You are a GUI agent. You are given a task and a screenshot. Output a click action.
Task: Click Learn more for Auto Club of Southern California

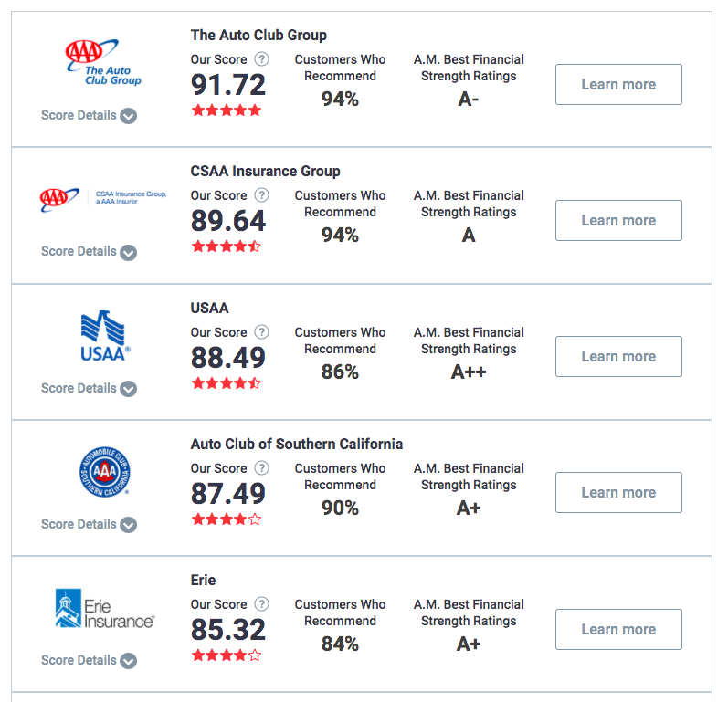(618, 492)
